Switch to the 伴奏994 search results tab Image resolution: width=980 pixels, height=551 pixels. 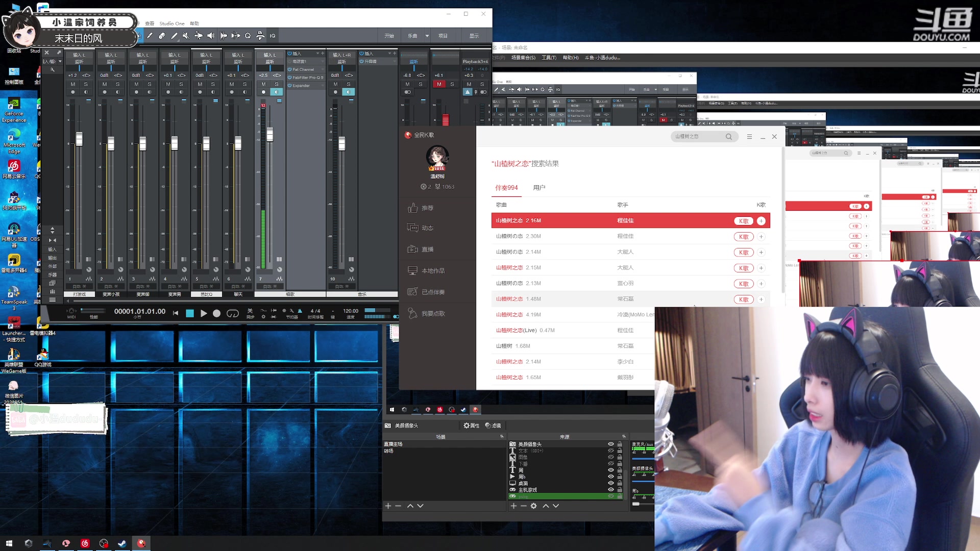coord(506,188)
